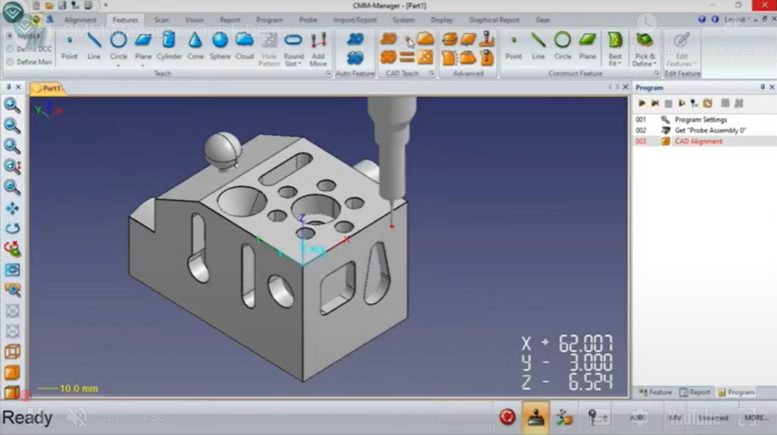Click the 3D Auto Feature icon
The height and width of the screenshot is (435, 777).
click(355, 58)
